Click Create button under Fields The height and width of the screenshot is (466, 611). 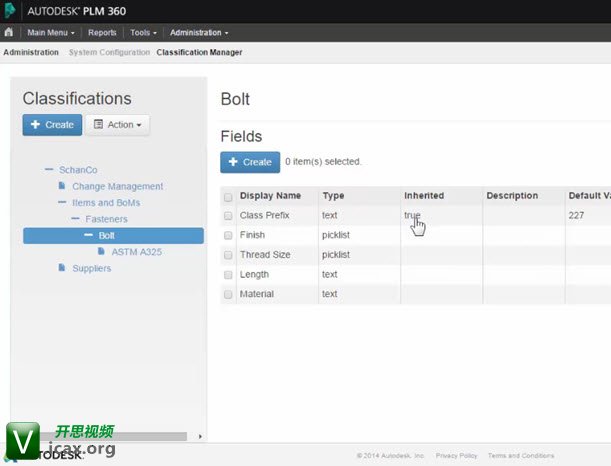(x=250, y=162)
